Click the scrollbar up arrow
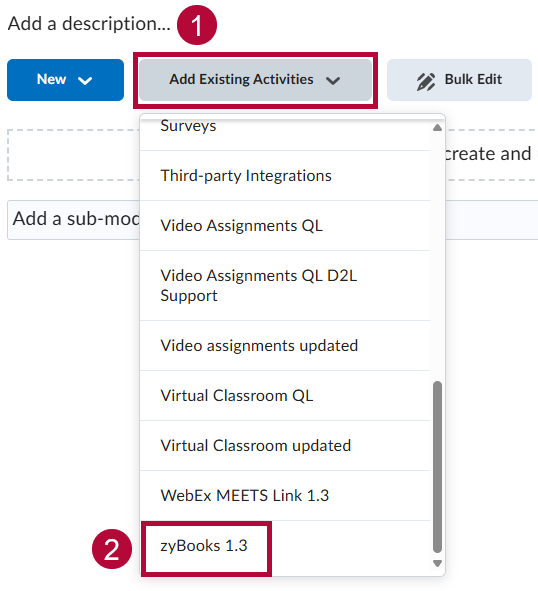Screen dimensions: 538x591 (437, 128)
